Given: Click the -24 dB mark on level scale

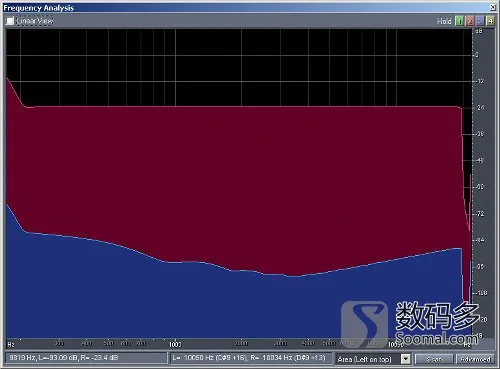Looking at the screenshot, I should (480, 108).
